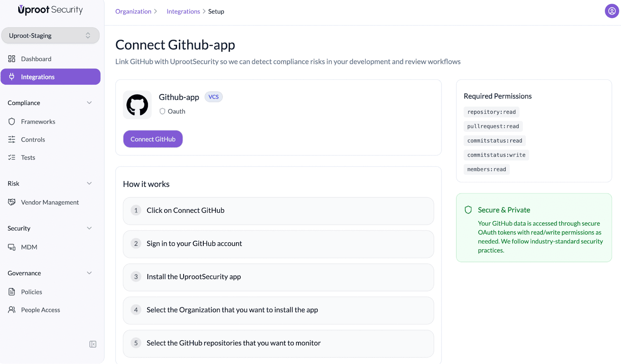The image size is (621, 364).
Task: Click the People Access users icon
Action: pyautogui.click(x=12, y=310)
